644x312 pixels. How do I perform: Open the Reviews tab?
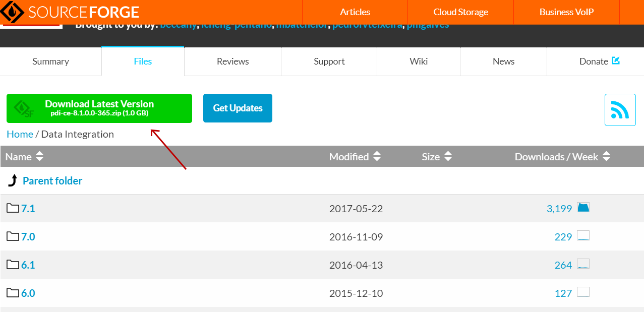coord(232,61)
